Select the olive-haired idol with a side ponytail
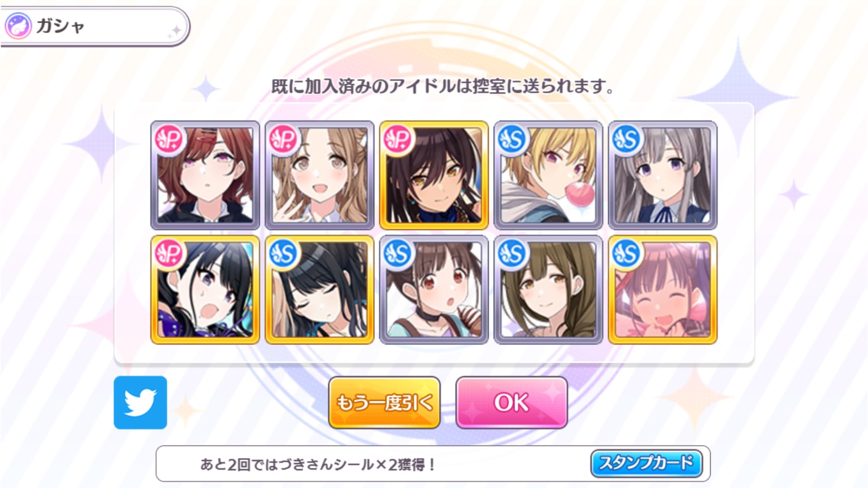The width and height of the screenshot is (868, 488). point(548,290)
